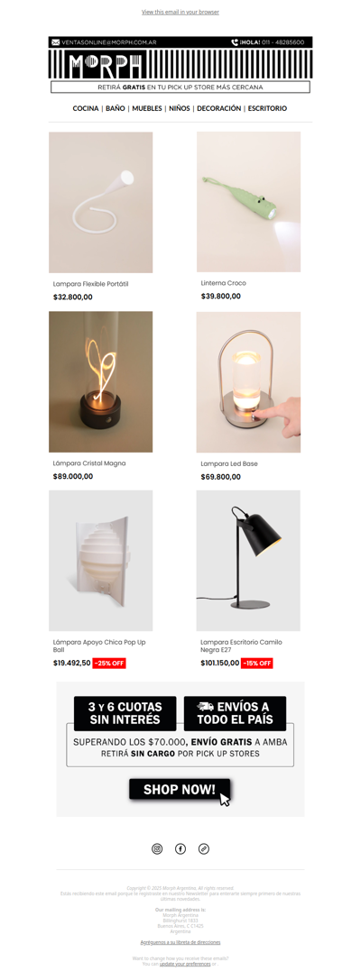The width and height of the screenshot is (361, 980).
Task: Click the update your preferences link
Action: click(185, 965)
